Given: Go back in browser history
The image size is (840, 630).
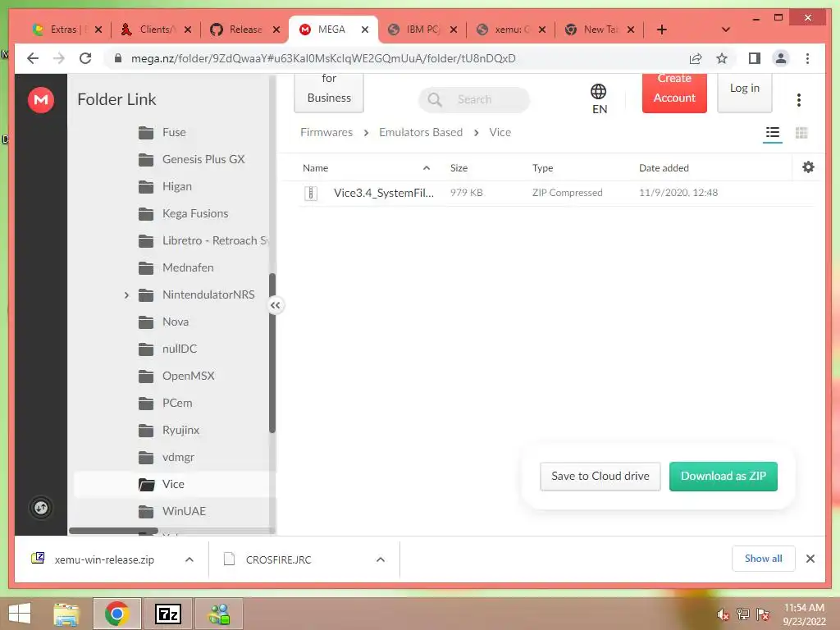Looking at the screenshot, I should click(33, 58).
